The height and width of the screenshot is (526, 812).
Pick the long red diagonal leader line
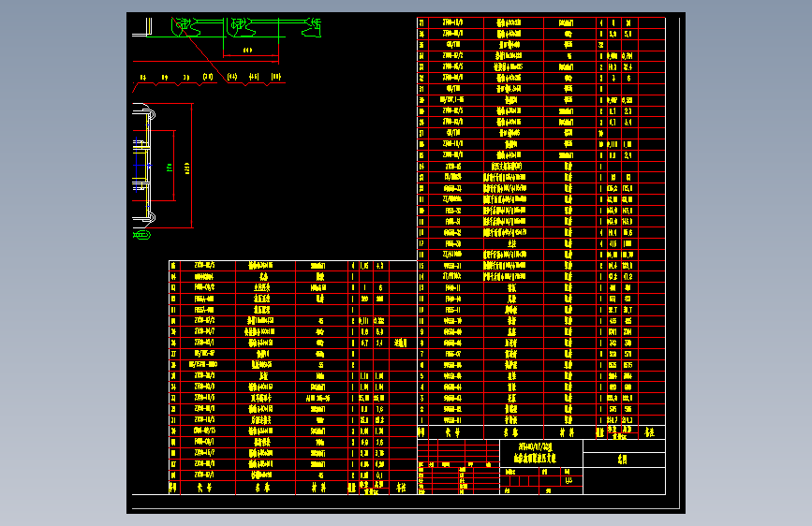201,51
